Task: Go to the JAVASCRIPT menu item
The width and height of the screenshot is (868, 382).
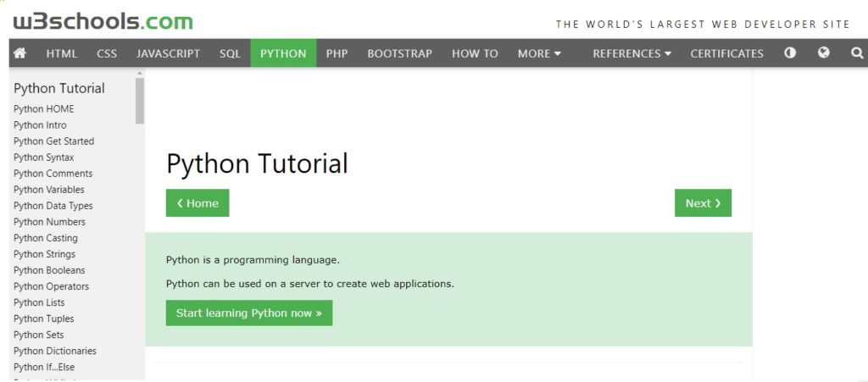Action: point(168,53)
